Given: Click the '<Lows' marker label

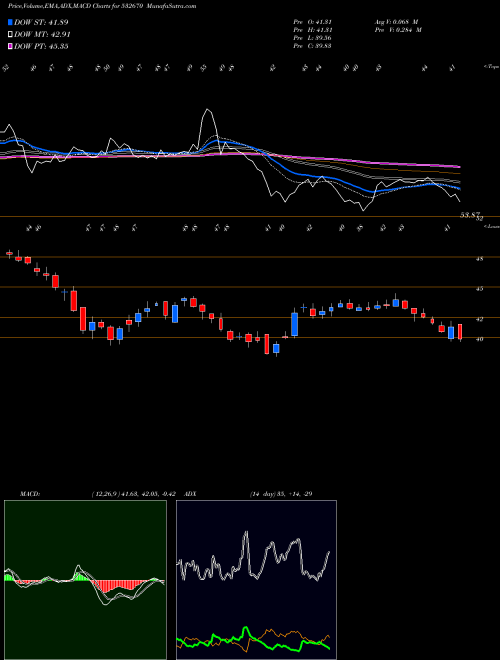Looking at the screenshot, I should (x=492, y=226).
